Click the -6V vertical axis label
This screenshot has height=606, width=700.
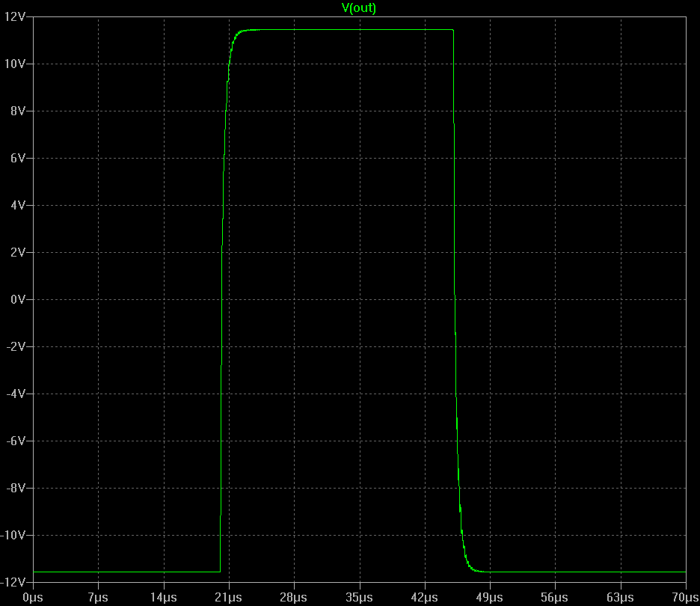point(16,441)
